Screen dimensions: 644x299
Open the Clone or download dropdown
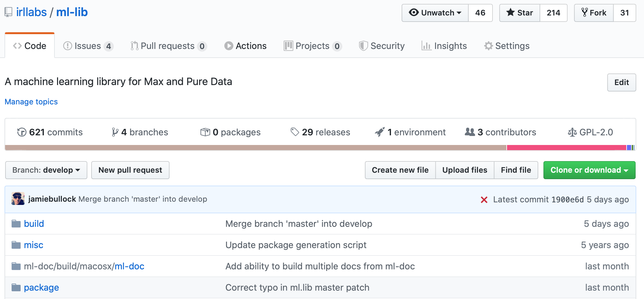589,170
